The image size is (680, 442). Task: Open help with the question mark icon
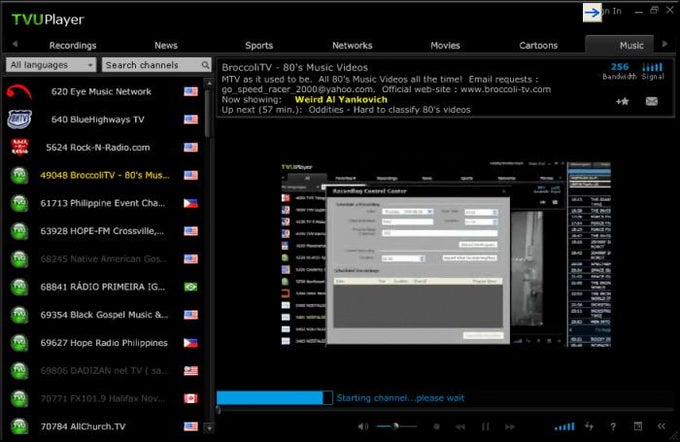coord(613,427)
